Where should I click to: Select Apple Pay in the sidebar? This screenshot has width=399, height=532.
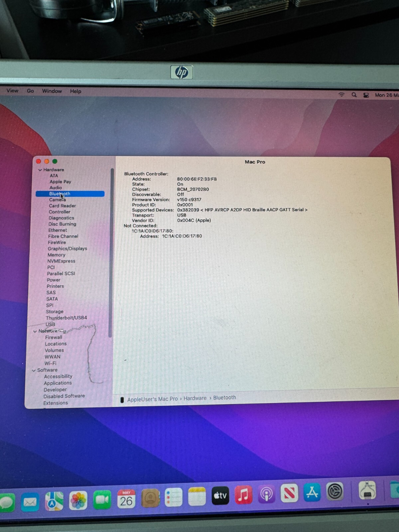(x=61, y=182)
